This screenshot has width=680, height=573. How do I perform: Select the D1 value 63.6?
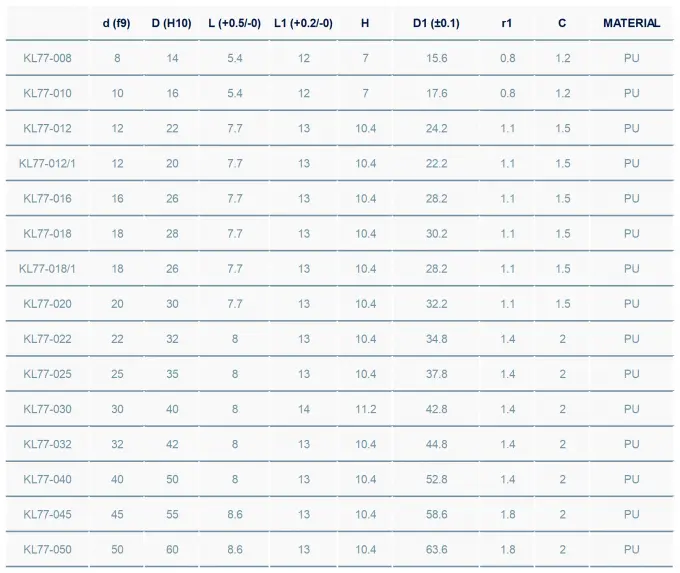tap(436, 549)
